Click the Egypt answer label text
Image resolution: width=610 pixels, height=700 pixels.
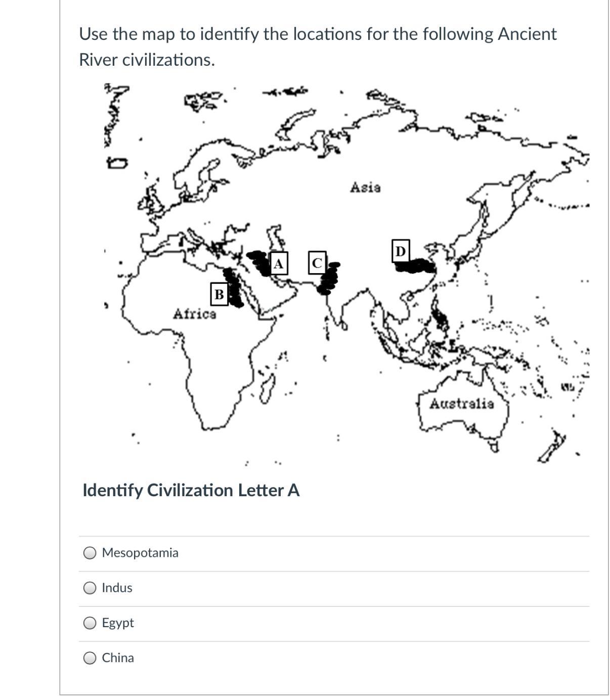coord(118,623)
